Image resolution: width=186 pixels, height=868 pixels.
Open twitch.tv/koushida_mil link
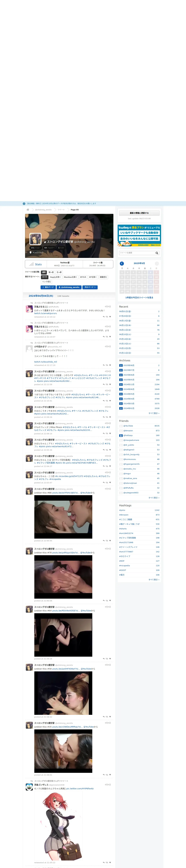pos(46,362)
